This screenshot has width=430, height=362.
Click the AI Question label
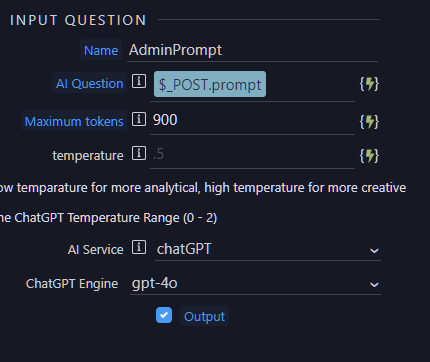(90, 83)
